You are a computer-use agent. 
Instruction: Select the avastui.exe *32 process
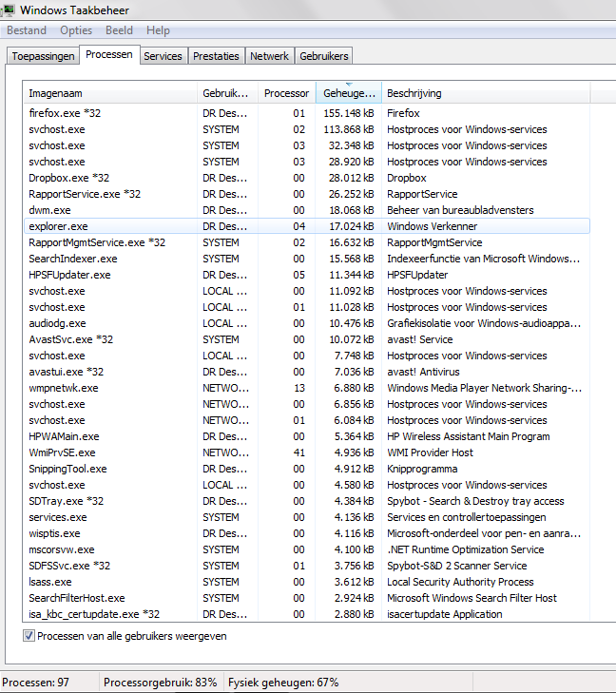coord(307,372)
